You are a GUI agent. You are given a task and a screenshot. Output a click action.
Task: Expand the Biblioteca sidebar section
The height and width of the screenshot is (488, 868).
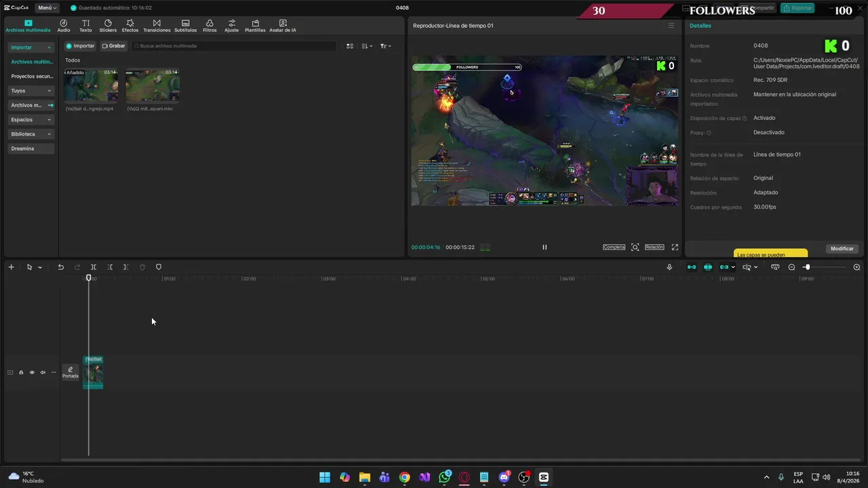pyautogui.click(x=31, y=134)
